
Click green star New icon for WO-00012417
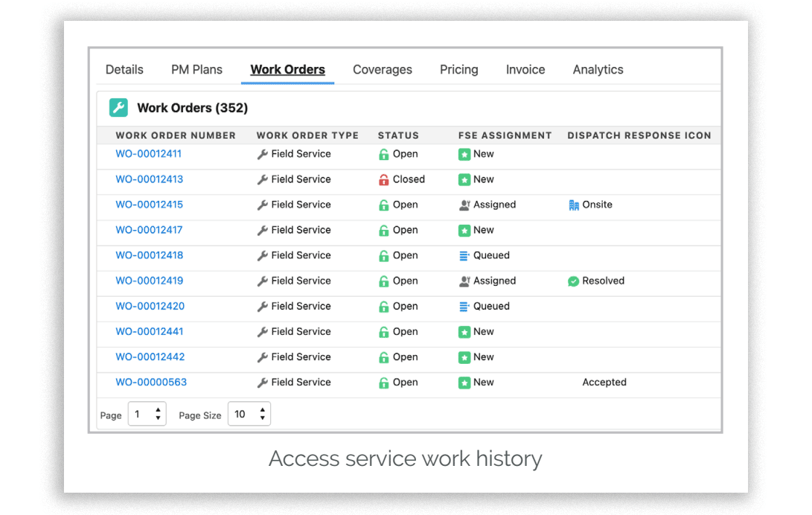[464, 230]
